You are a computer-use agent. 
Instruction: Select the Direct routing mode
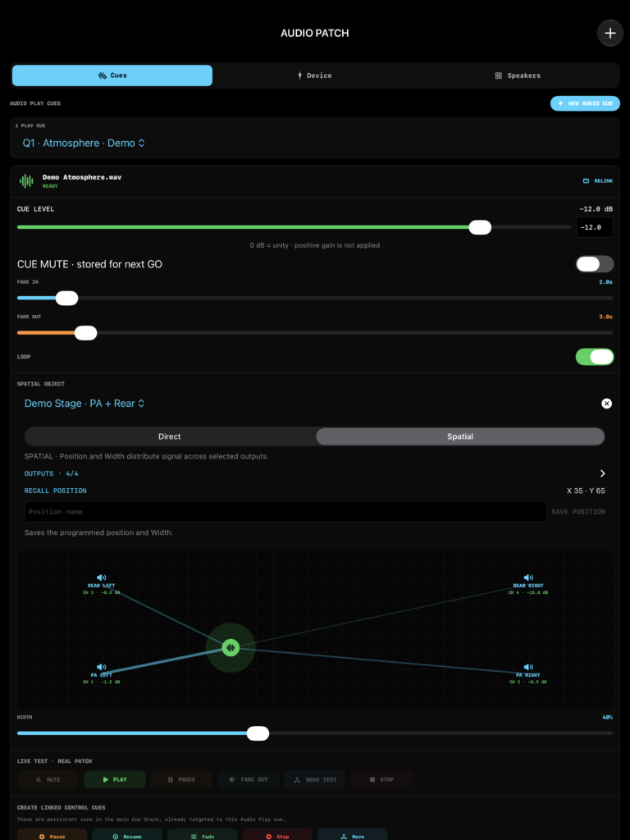click(x=170, y=436)
